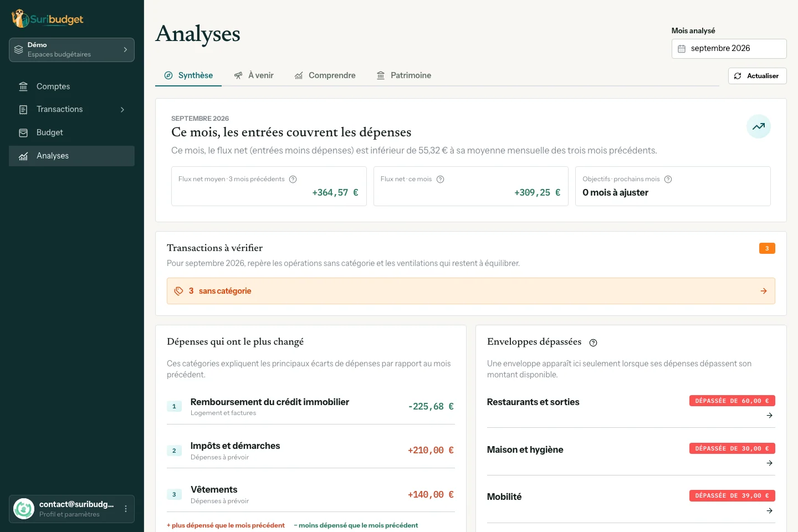Screen dimensions: 798x532
Task: Open the three-dot menu beside profile
Action: pos(126,509)
